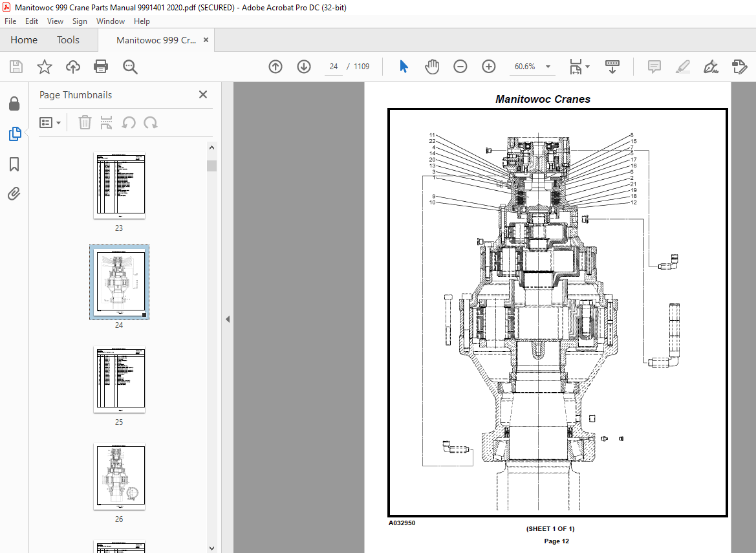Switch to the Home tab
The height and width of the screenshot is (553, 756).
24,40
